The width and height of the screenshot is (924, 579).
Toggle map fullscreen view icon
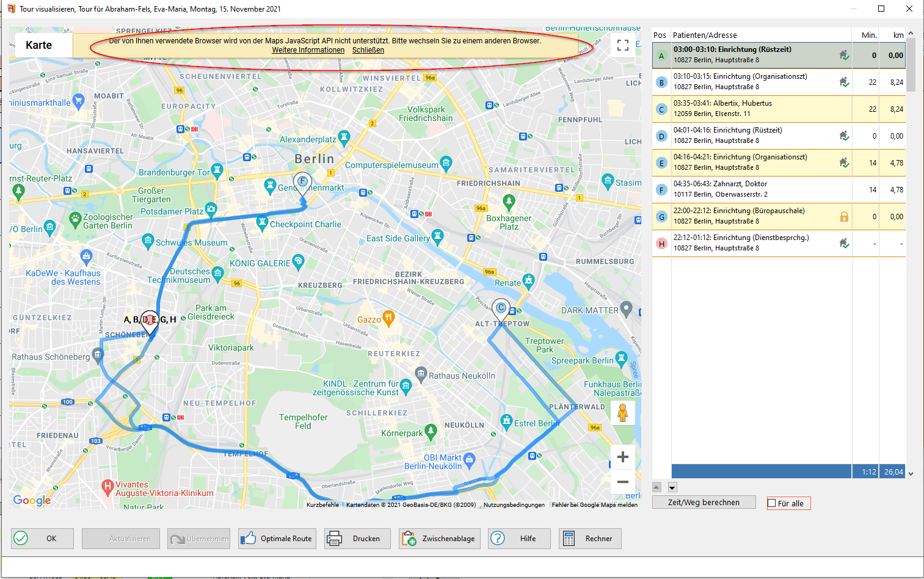click(622, 45)
